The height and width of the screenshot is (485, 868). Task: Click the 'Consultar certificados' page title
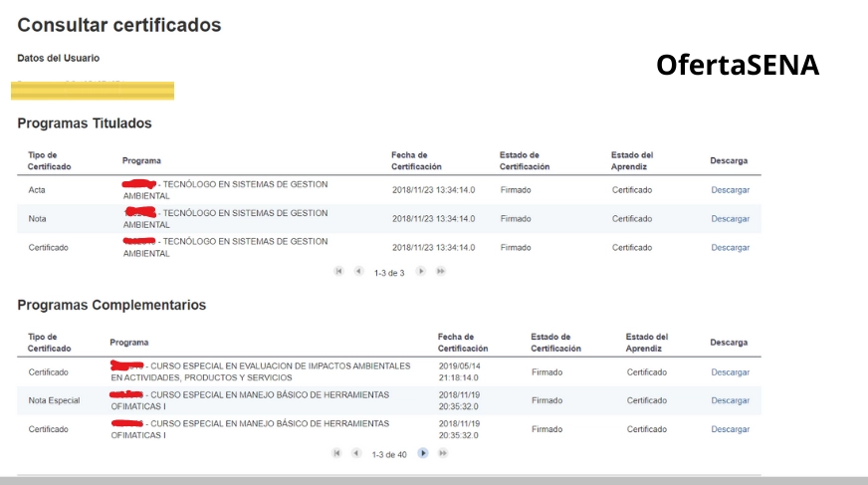tap(119, 25)
